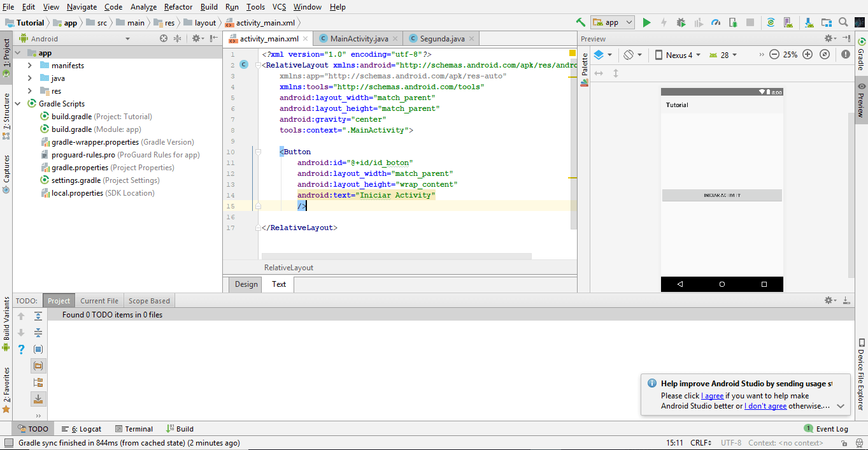Click the Search Everywhere magnifier icon
868x450 pixels.
[843, 22]
